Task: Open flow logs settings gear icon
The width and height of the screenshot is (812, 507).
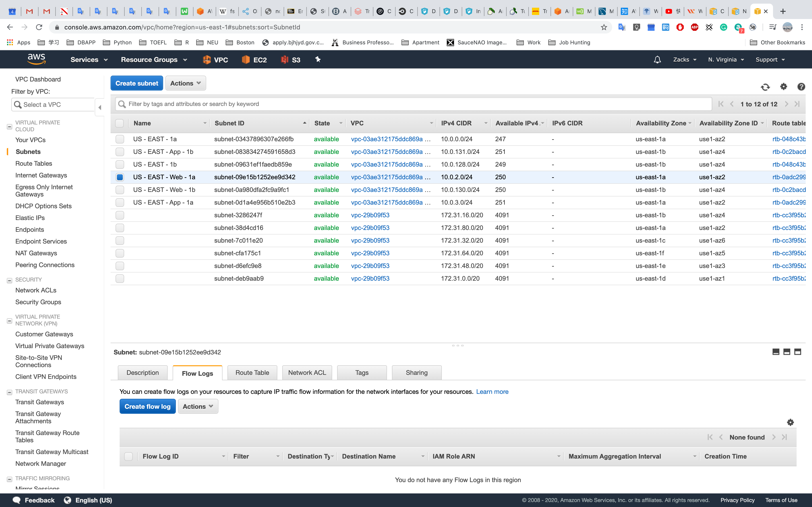Action: (x=790, y=422)
